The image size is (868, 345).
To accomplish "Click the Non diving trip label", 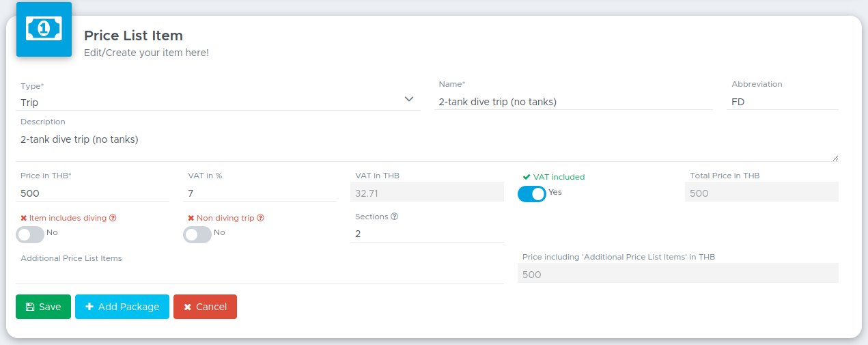I will pos(225,218).
